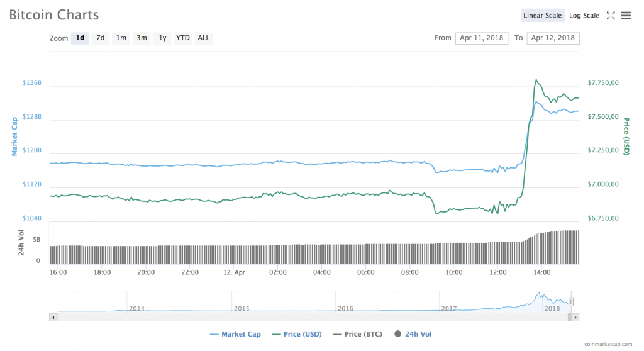Viewport: 644px width, 351px height.
Task: Toggle 24h Vol series in legend
Action: tap(413, 334)
